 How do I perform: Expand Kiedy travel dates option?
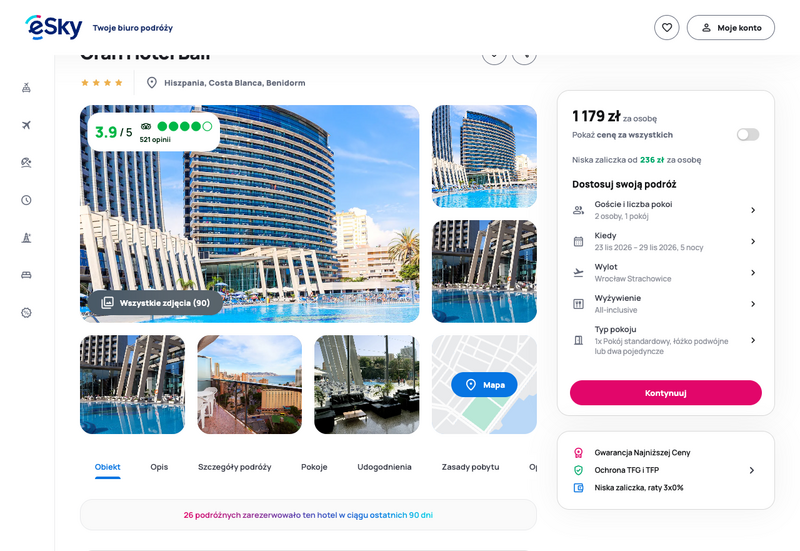point(665,241)
